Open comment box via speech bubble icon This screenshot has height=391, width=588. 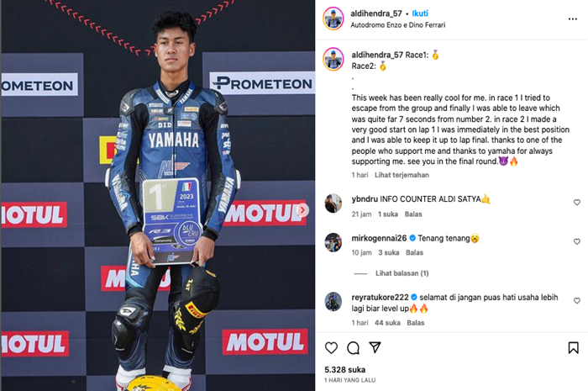[x=353, y=348]
